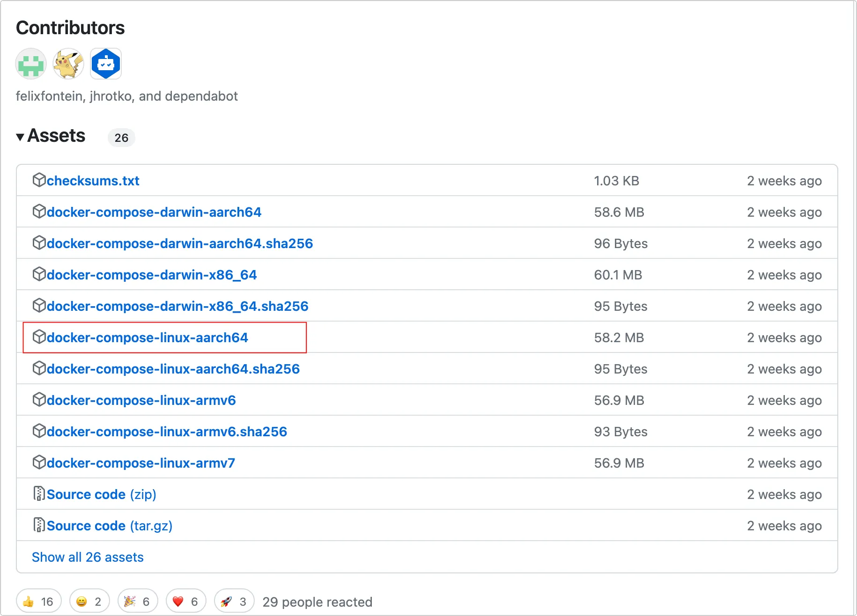Click the 58.6 MB file size

pos(619,212)
